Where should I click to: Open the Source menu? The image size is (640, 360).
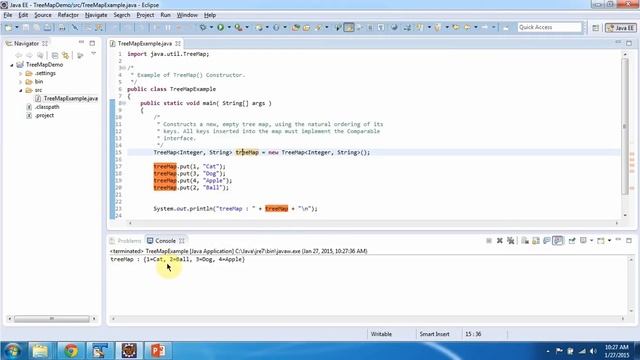43,15
